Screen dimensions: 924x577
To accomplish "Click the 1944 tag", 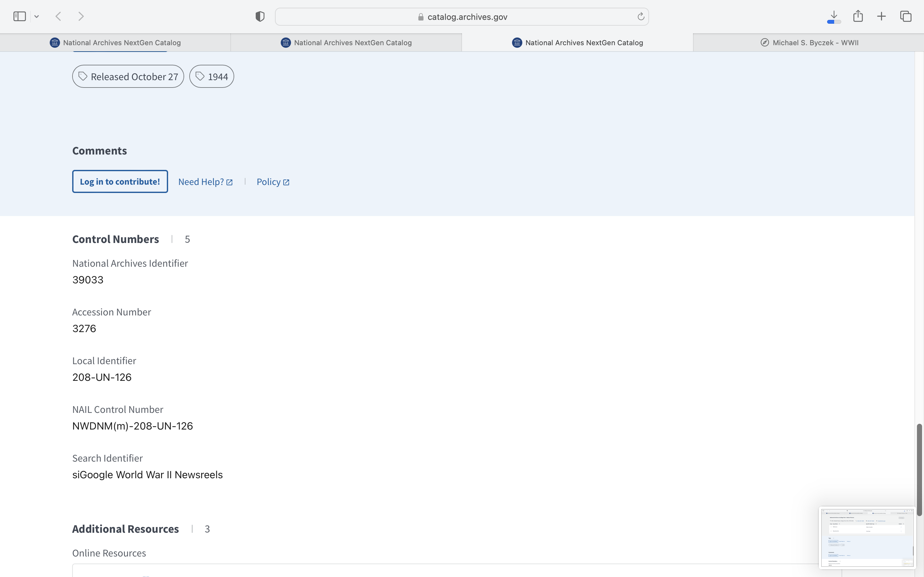I will [x=211, y=77].
